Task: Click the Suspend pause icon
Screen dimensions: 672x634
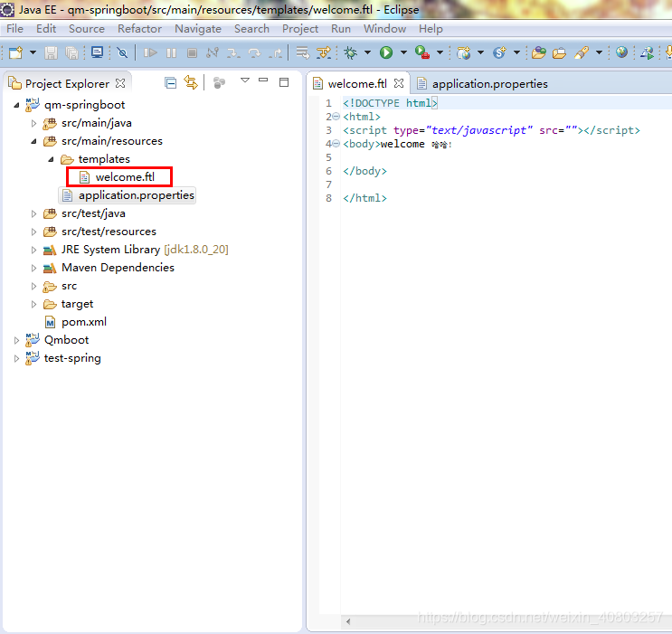Action: [x=172, y=52]
